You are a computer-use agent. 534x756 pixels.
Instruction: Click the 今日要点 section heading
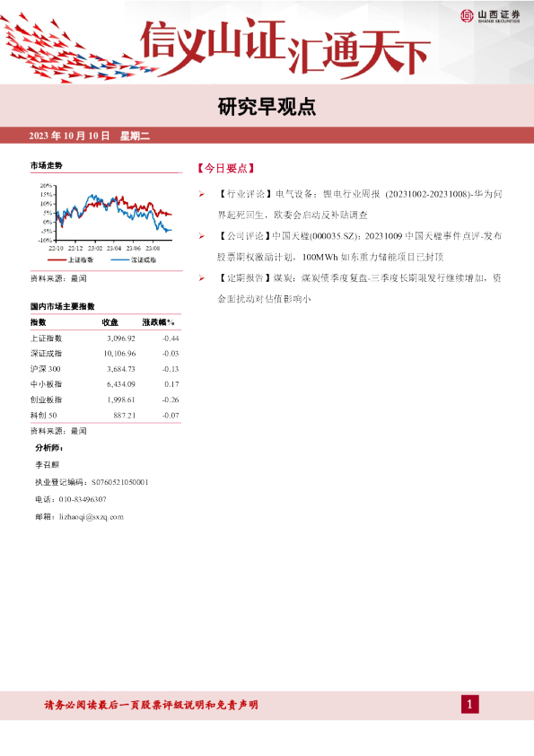click(225, 168)
